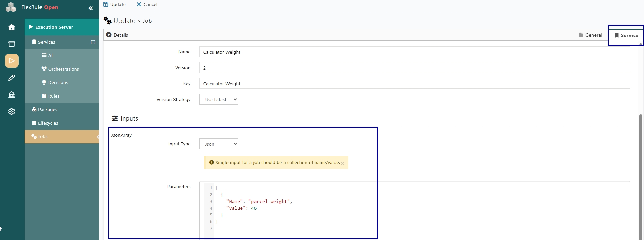Open the Input Type dropdown
The image size is (644, 240).
219,144
